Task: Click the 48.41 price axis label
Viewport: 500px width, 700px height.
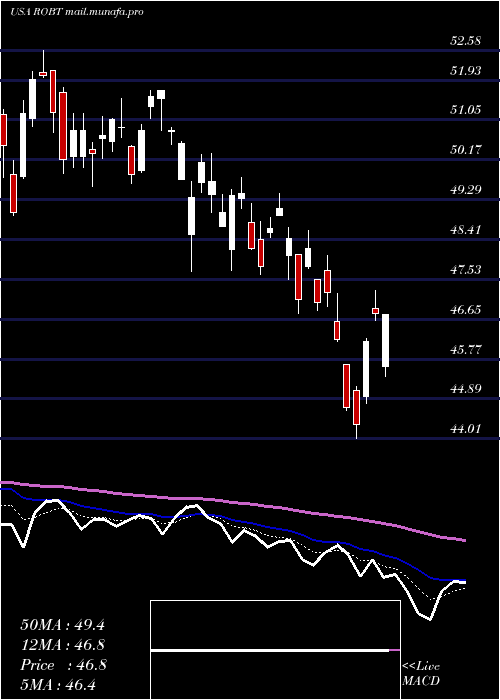Action: (x=465, y=230)
